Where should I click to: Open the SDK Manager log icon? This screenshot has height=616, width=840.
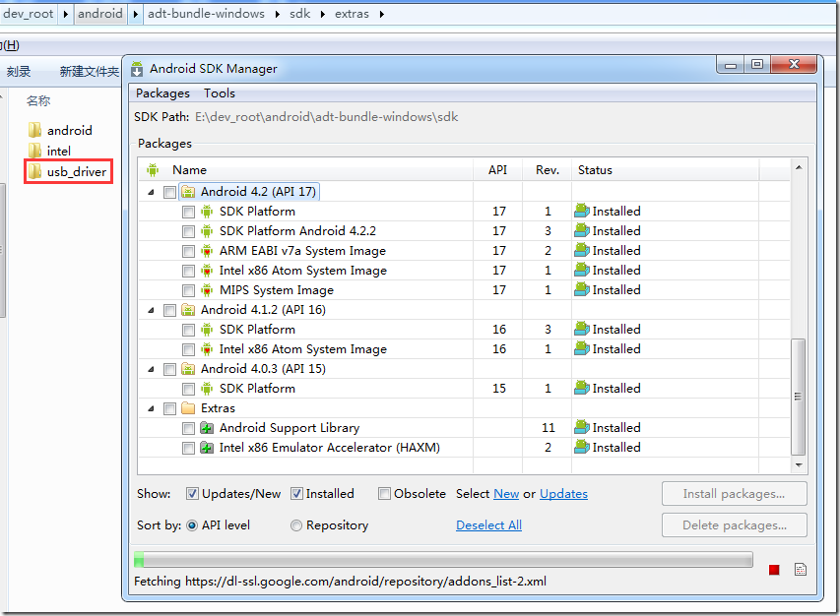801,570
